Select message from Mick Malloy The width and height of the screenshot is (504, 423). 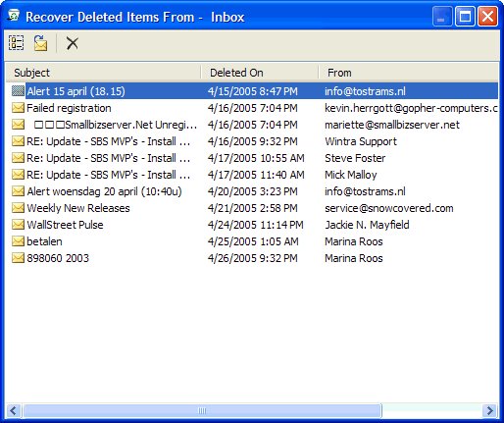tap(252, 175)
